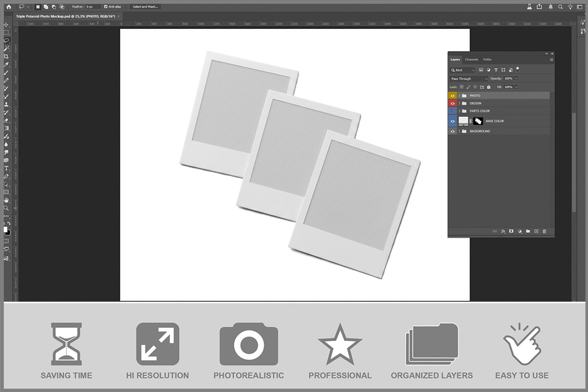Toggle the layer filtering switch
This screenshot has height=392, width=588.
pyautogui.click(x=517, y=70)
